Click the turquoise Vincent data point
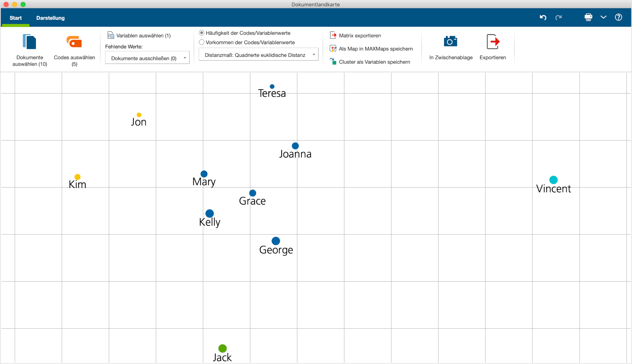The image size is (632, 364). (x=553, y=180)
